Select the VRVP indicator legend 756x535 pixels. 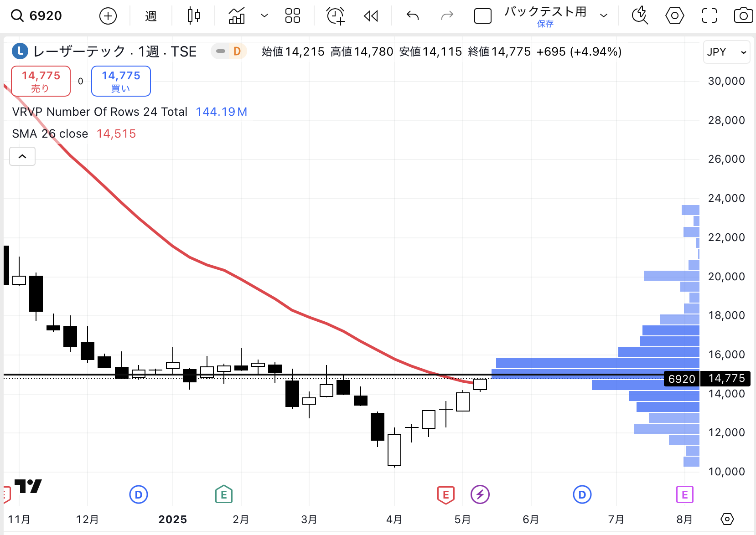click(x=100, y=112)
